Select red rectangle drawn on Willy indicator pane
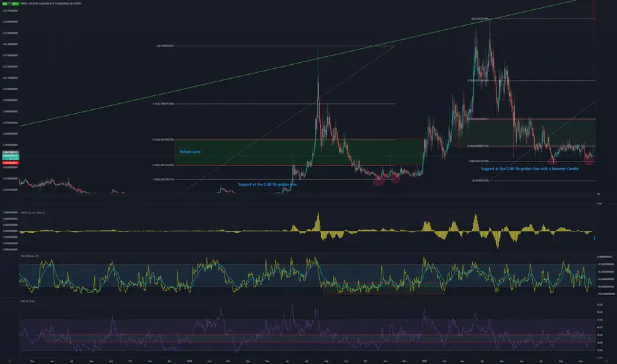This screenshot has height=364, width=617. coord(384,288)
